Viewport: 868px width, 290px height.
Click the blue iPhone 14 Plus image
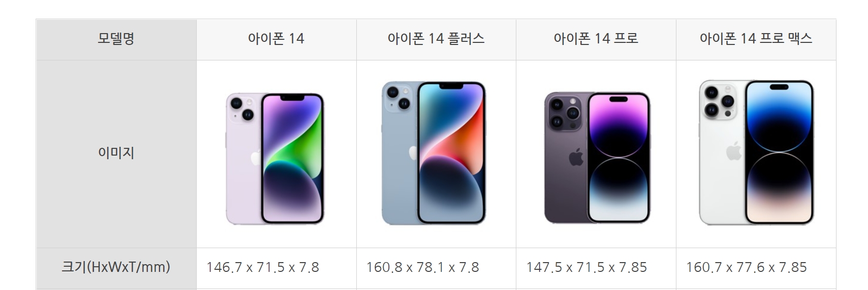434,153
